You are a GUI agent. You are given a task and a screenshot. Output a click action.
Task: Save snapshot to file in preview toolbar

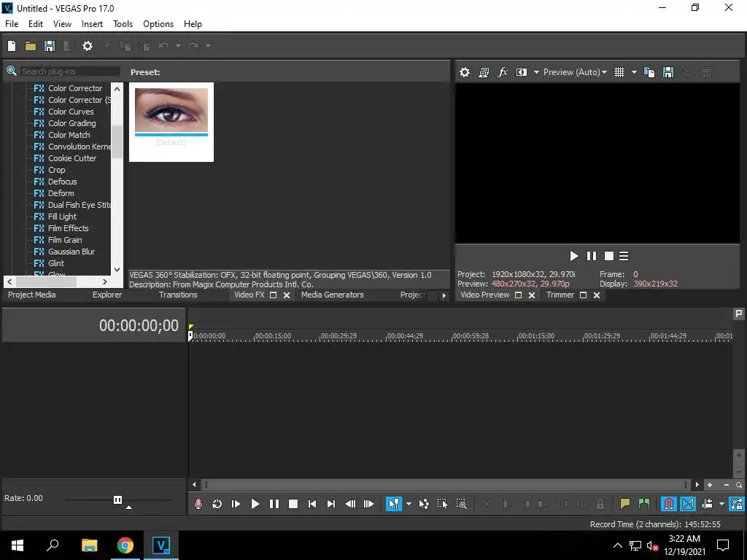click(668, 72)
